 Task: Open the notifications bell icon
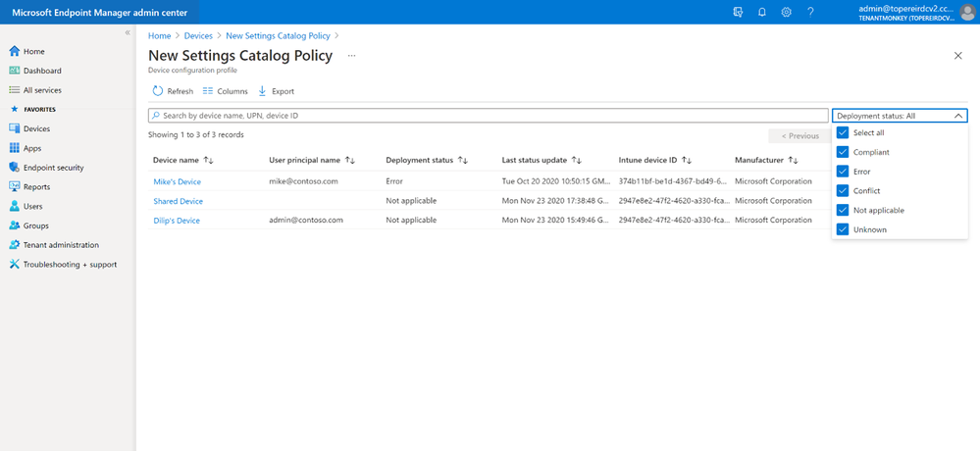762,12
